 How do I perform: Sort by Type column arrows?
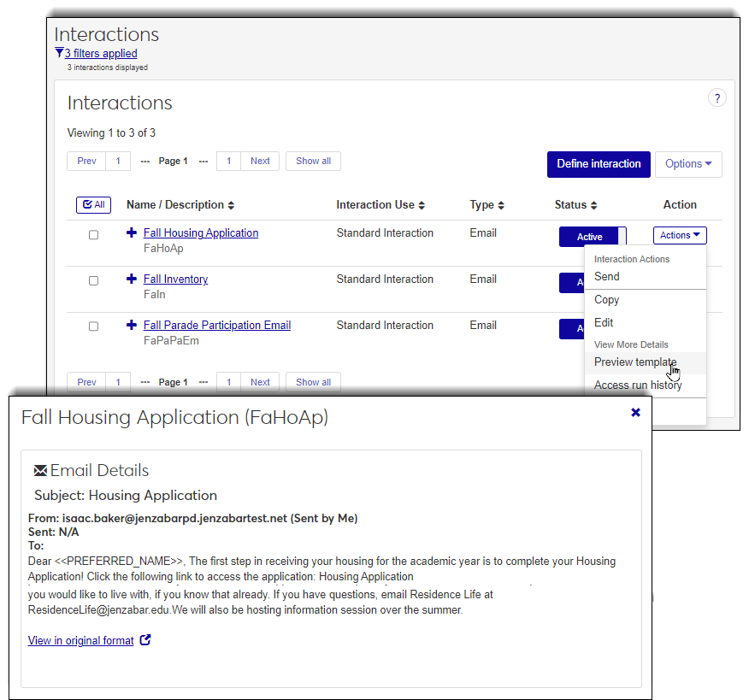pyautogui.click(x=500, y=205)
